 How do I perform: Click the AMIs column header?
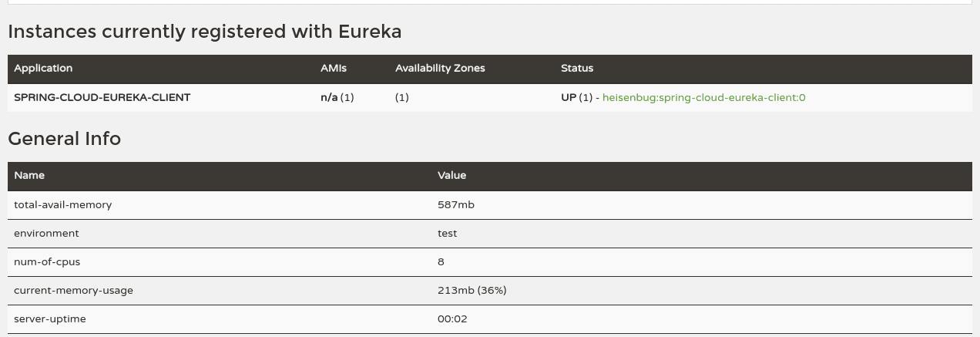[334, 69]
